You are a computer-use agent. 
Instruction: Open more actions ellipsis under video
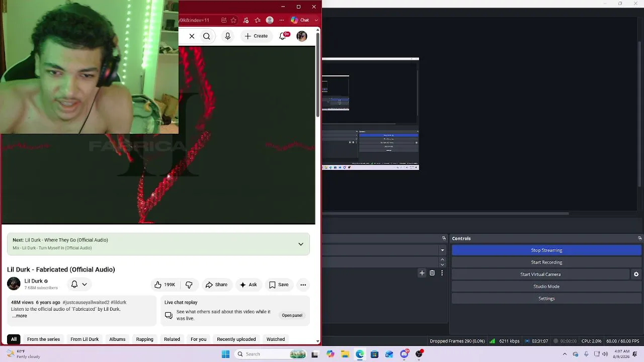[x=303, y=285]
